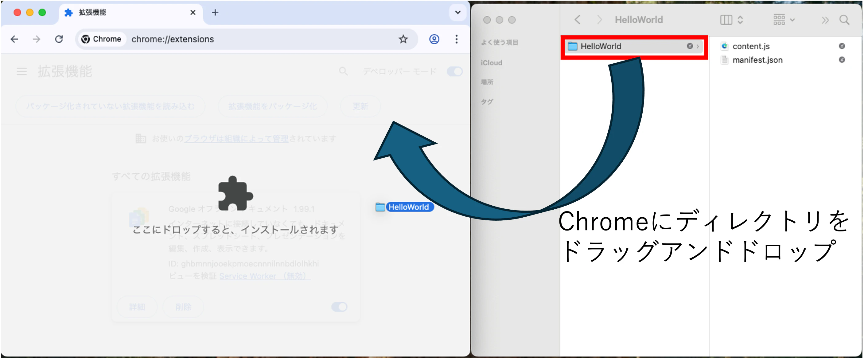Screen dimensions: 868x359
Task: Click puzzle piece drop icon
Action: click(235, 194)
